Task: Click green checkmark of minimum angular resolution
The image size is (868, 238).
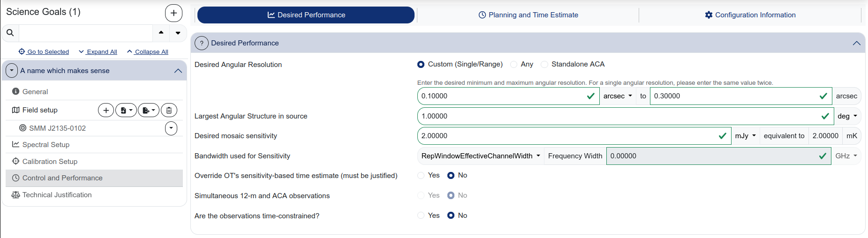Action: coord(591,96)
